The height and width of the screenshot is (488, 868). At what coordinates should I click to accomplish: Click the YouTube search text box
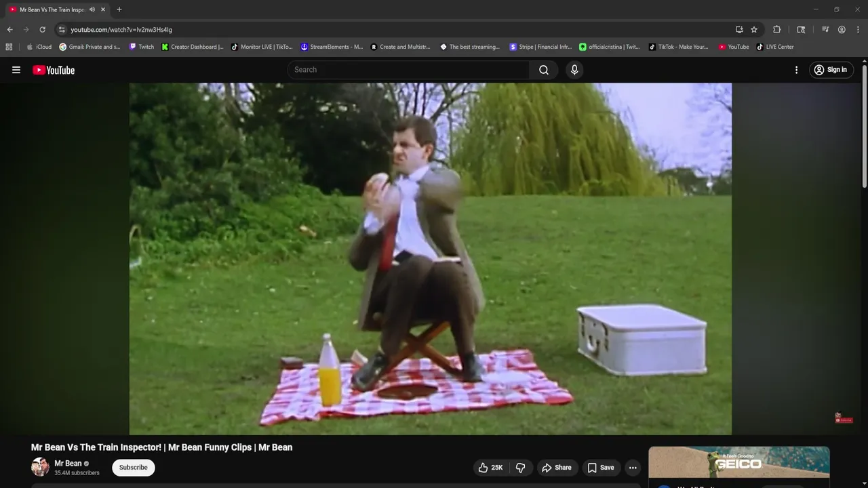coord(408,70)
